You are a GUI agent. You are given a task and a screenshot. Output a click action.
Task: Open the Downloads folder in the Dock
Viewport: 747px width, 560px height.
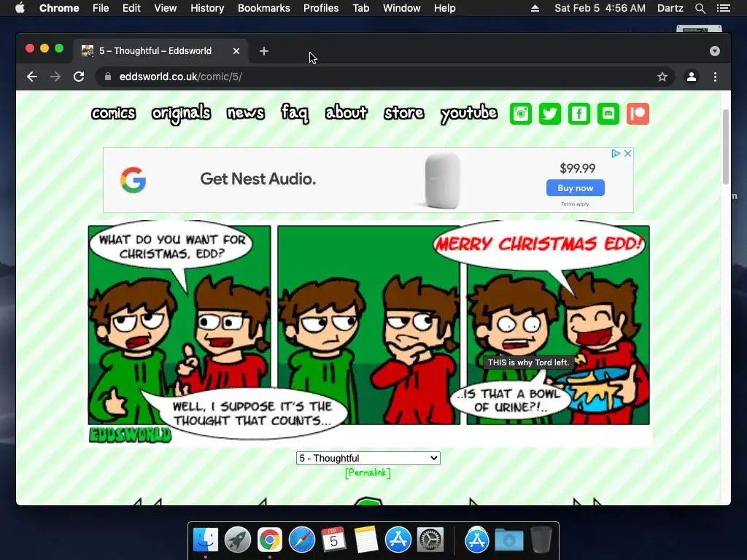(x=508, y=540)
